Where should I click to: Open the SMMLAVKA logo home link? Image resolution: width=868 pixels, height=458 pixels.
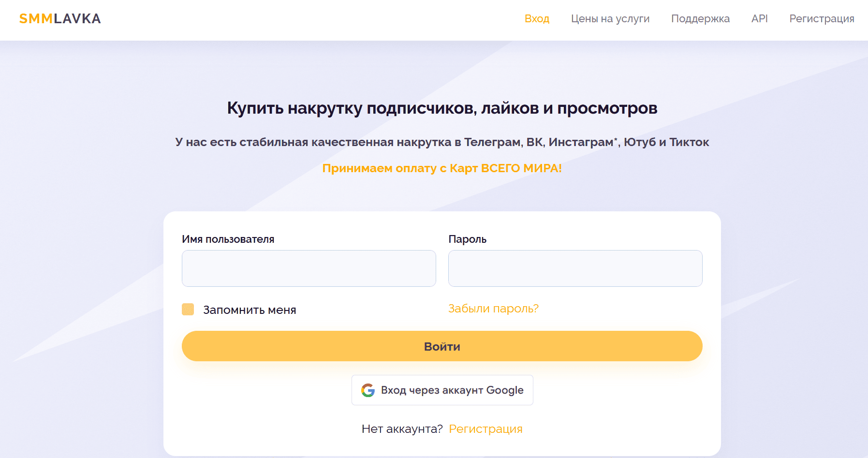click(x=60, y=19)
